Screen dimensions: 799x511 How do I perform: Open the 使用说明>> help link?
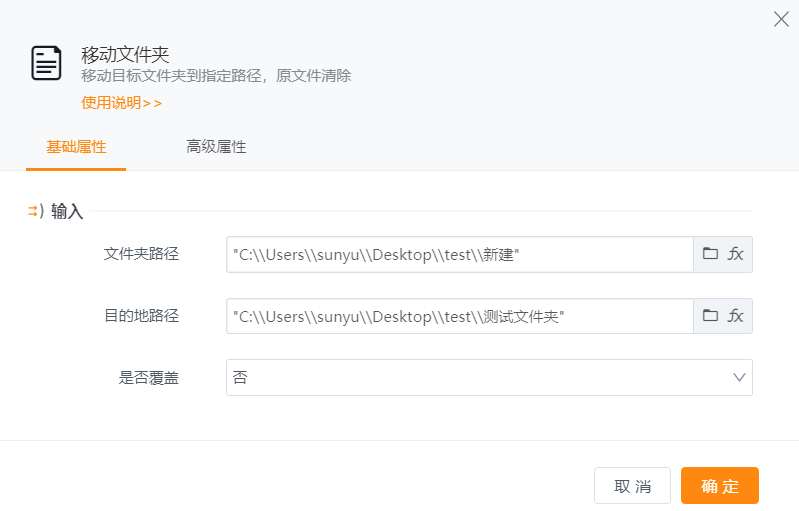pyautogui.click(x=121, y=102)
